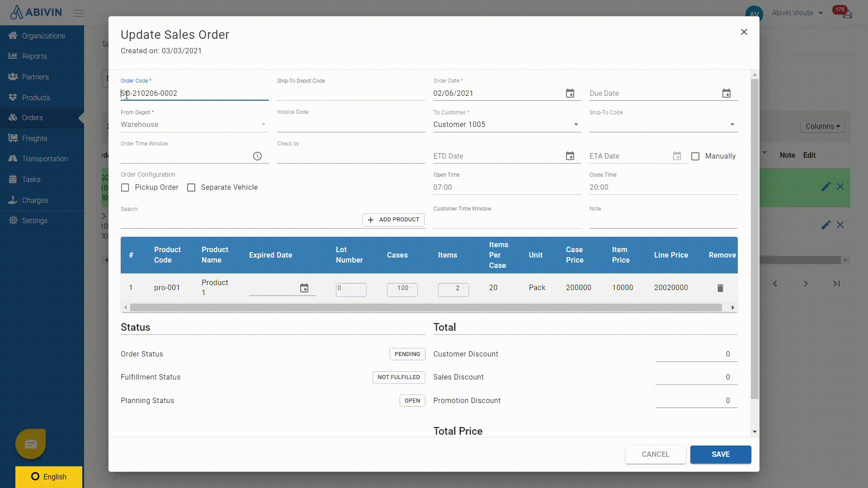Enable the Pickup Order checkbox
Screen dimensions: 868x488
pos(125,188)
